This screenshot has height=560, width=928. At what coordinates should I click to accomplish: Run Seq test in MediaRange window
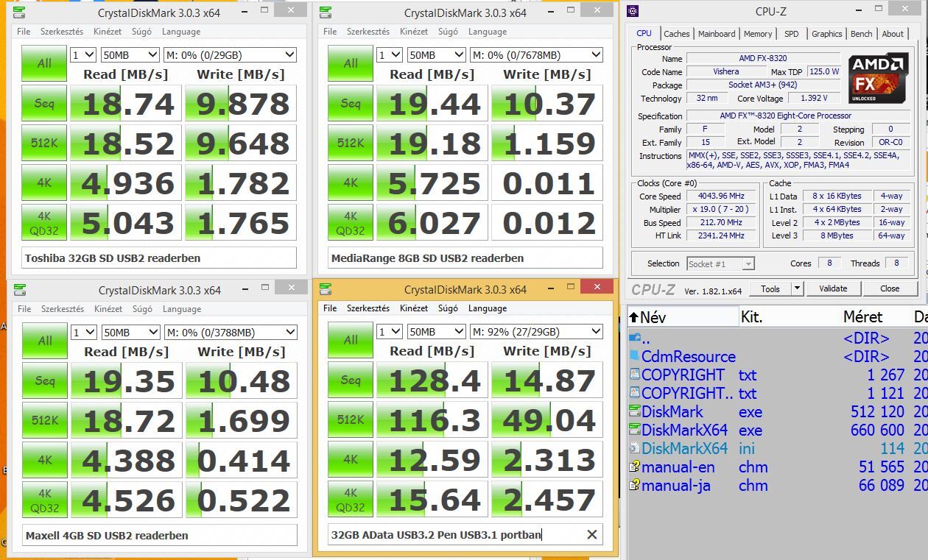coord(351,103)
